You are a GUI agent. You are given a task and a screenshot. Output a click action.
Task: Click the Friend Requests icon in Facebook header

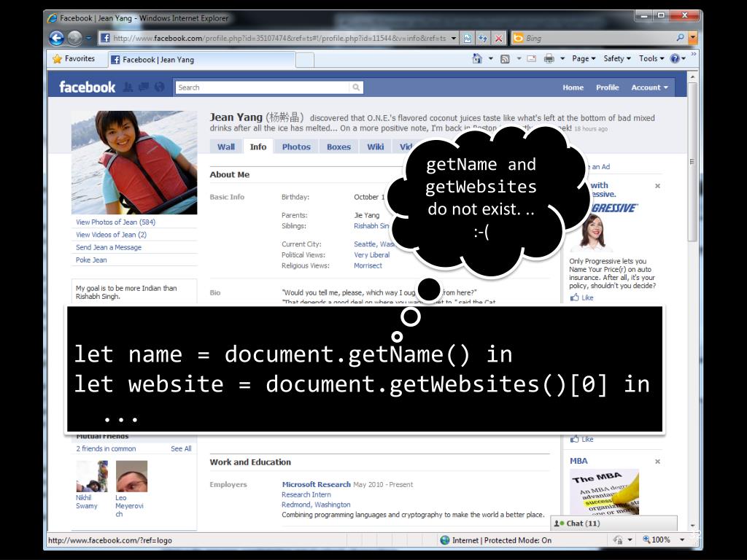click(x=128, y=87)
